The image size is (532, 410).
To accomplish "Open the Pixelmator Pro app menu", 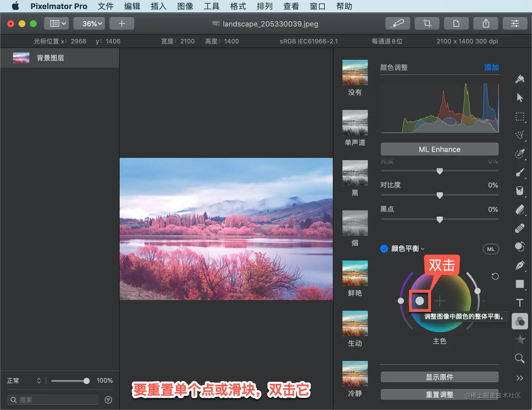I will [x=59, y=6].
